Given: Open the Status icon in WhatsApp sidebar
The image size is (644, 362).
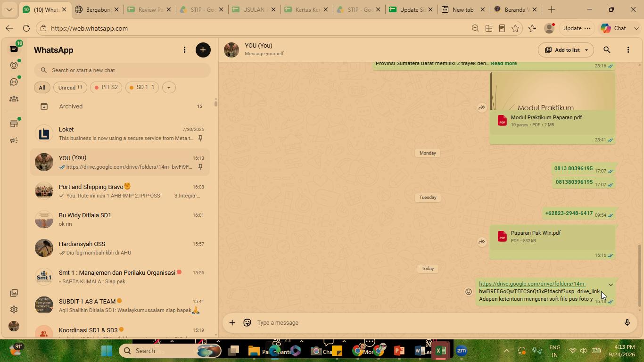Looking at the screenshot, I should (14, 66).
